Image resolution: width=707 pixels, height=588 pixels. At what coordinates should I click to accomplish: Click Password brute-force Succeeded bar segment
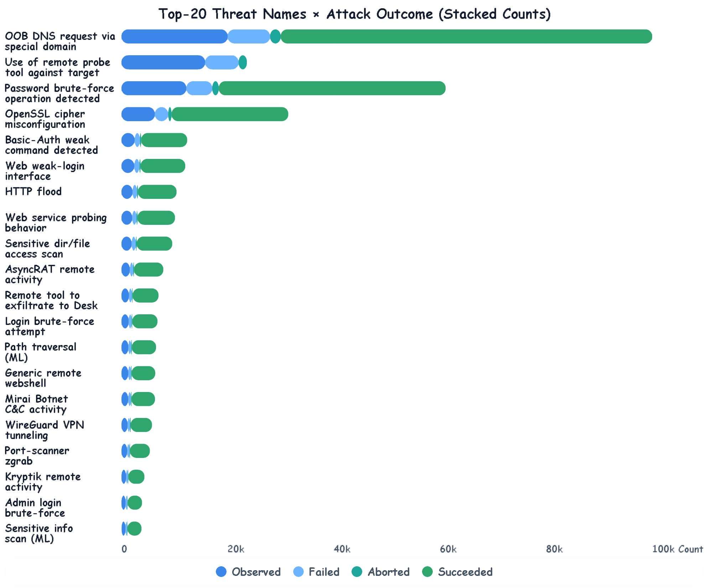pos(332,88)
